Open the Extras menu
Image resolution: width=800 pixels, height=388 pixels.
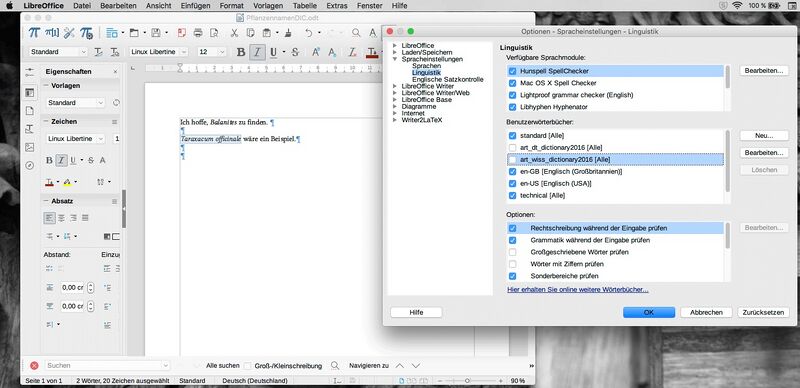337,6
